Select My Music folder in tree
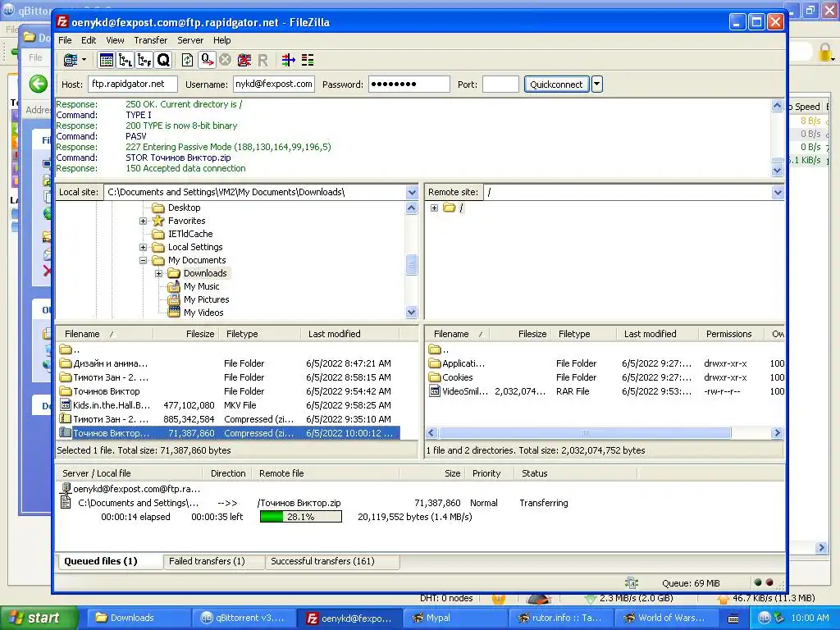Image resolution: width=840 pixels, height=630 pixels. click(201, 286)
